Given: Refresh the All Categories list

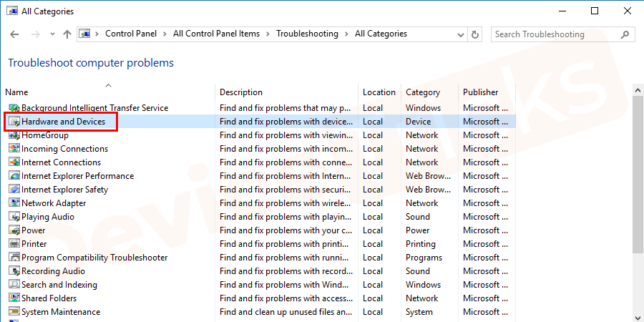Looking at the screenshot, I should (475, 34).
